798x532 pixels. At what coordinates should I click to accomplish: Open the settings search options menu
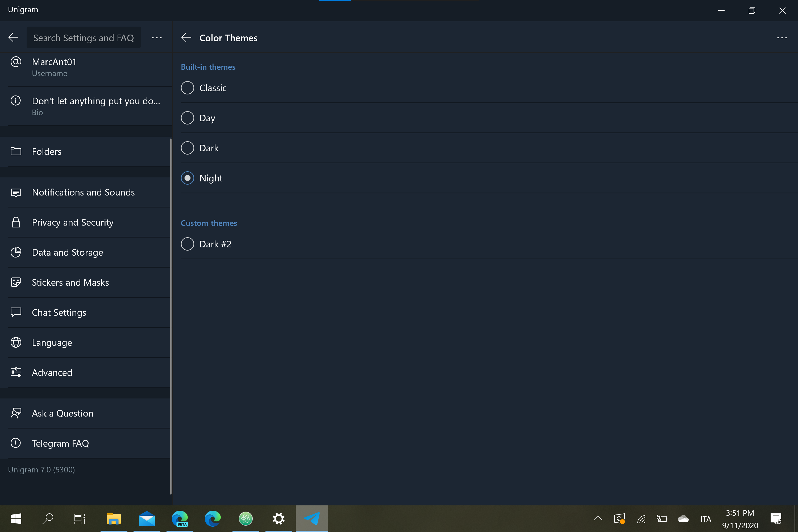pos(157,38)
